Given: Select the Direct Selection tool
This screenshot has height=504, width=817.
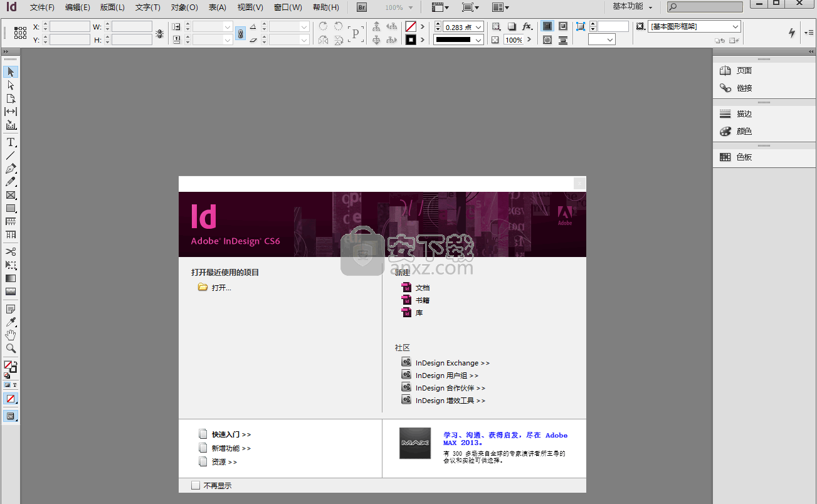Looking at the screenshot, I should [x=11, y=85].
